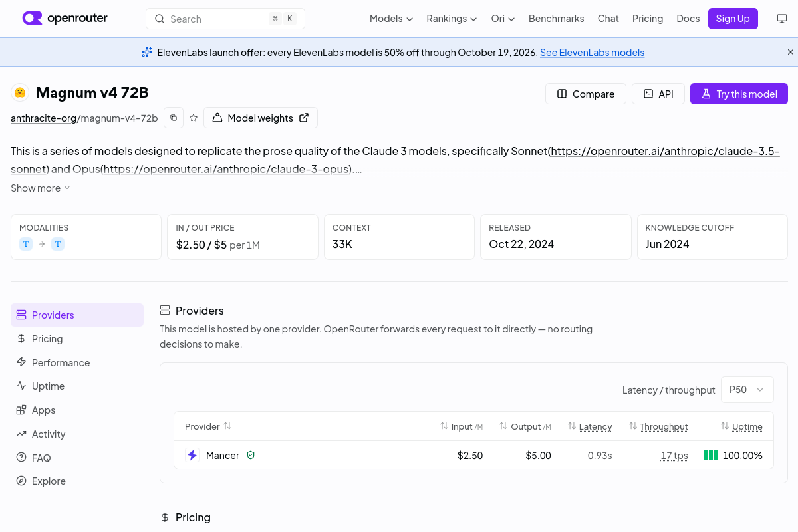798x532 pixels.
Task: Click the text input modality icon
Action: (26, 244)
